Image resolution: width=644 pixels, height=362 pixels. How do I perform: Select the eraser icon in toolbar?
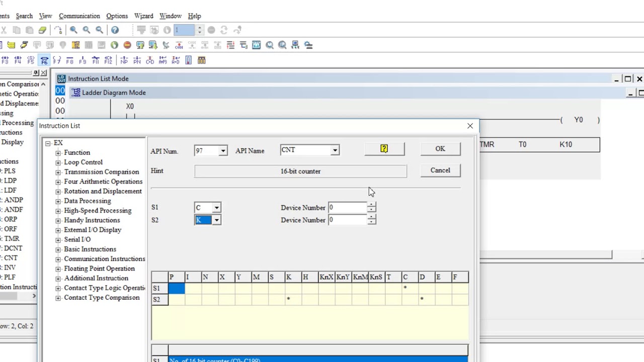(x=43, y=30)
